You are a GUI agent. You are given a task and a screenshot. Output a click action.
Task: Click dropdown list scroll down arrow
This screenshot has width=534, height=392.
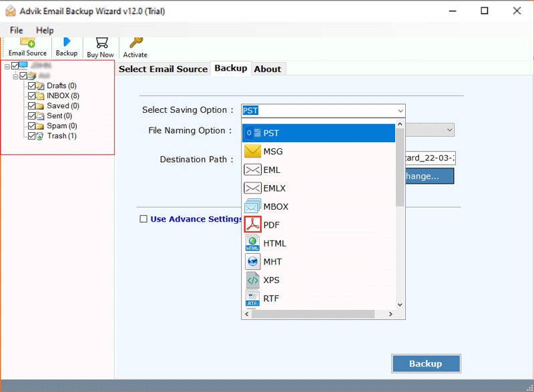pyautogui.click(x=400, y=305)
